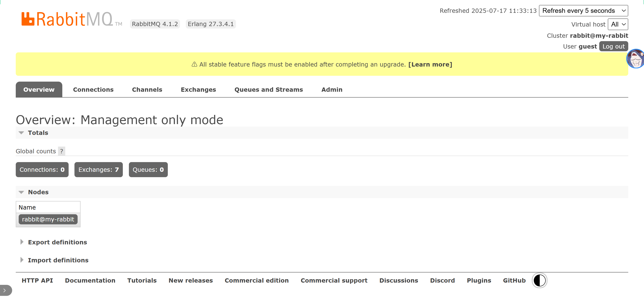Follow the Learn more link in warning banner
This screenshot has width=644, height=308.
[x=430, y=65]
